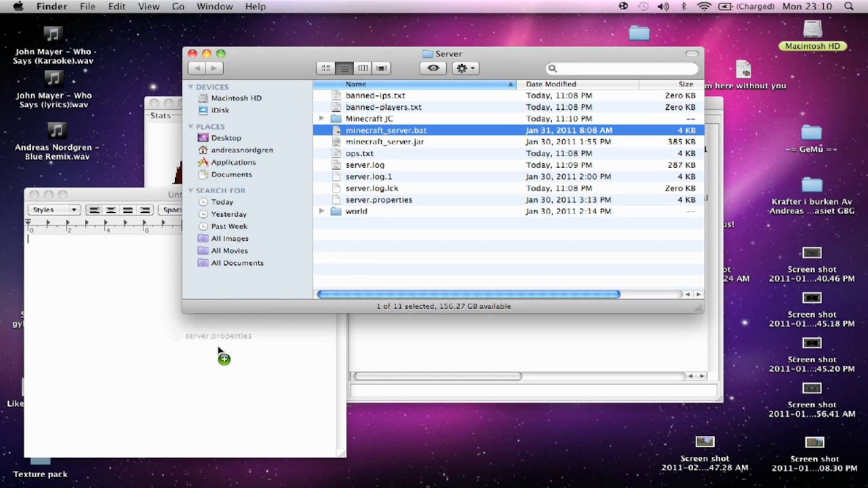The height and width of the screenshot is (488, 868).
Task: Expand the Minecraft JC folder
Action: click(321, 119)
